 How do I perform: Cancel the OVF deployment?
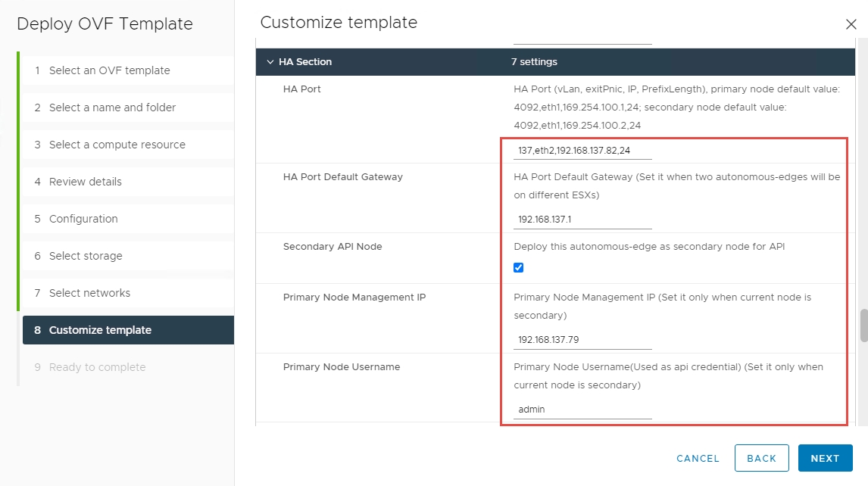click(x=698, y=458)
